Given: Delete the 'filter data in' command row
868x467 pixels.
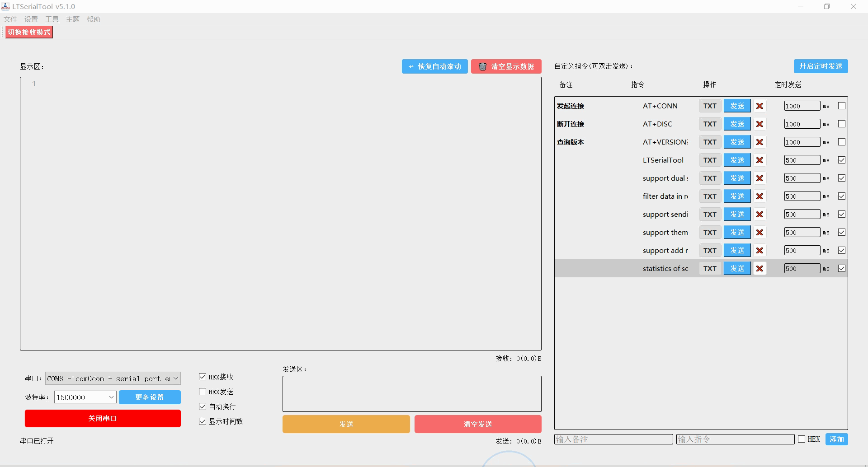Looking at the screenshot, I should click(x=759, y=196).
